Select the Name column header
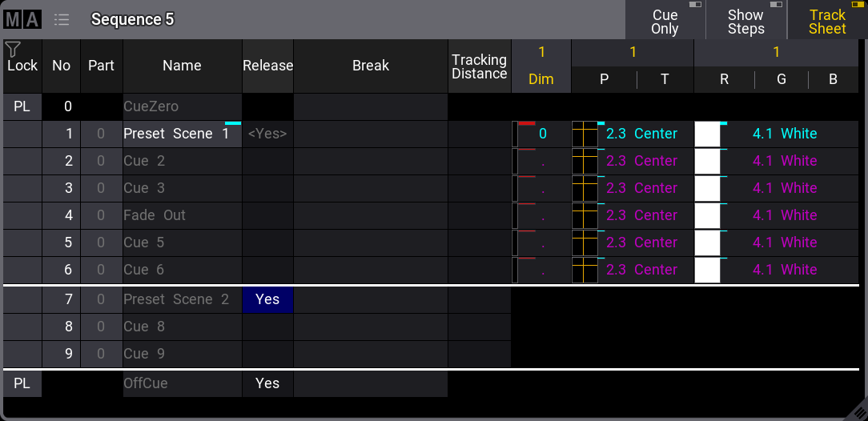 (x=182, y=66)
